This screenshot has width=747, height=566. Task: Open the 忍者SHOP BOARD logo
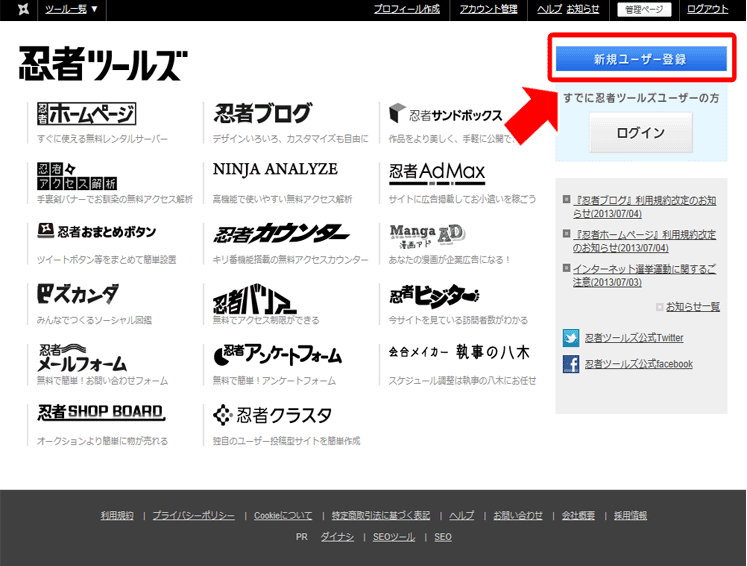[x=101, y=412]
